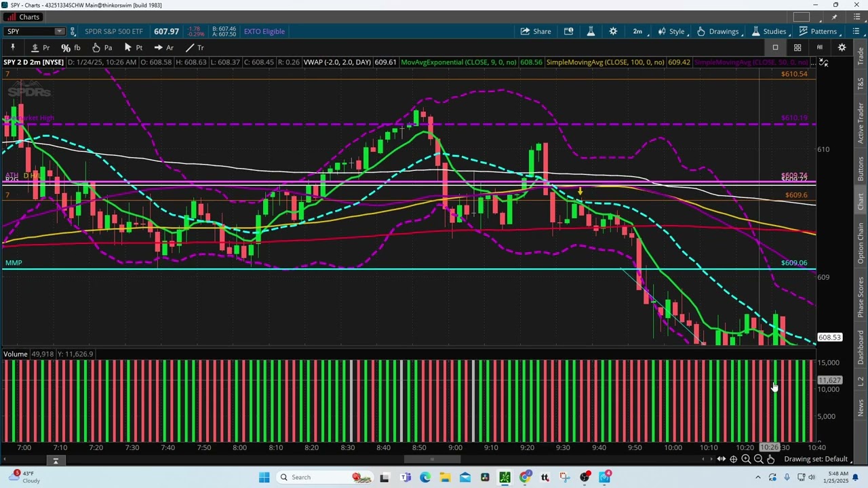Open the Windows Start menu
This screenshot has height=488, width=868.
[x=264, y=477]
